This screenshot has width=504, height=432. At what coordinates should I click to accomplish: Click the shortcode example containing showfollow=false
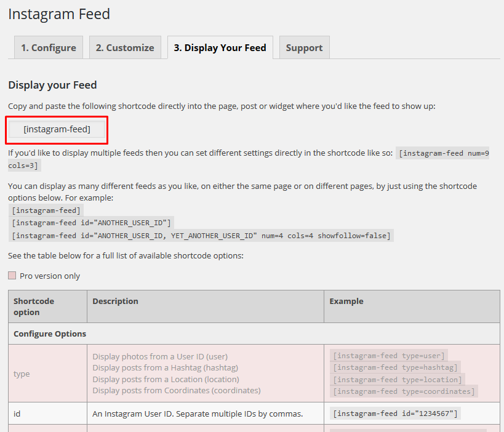point(201,236)
